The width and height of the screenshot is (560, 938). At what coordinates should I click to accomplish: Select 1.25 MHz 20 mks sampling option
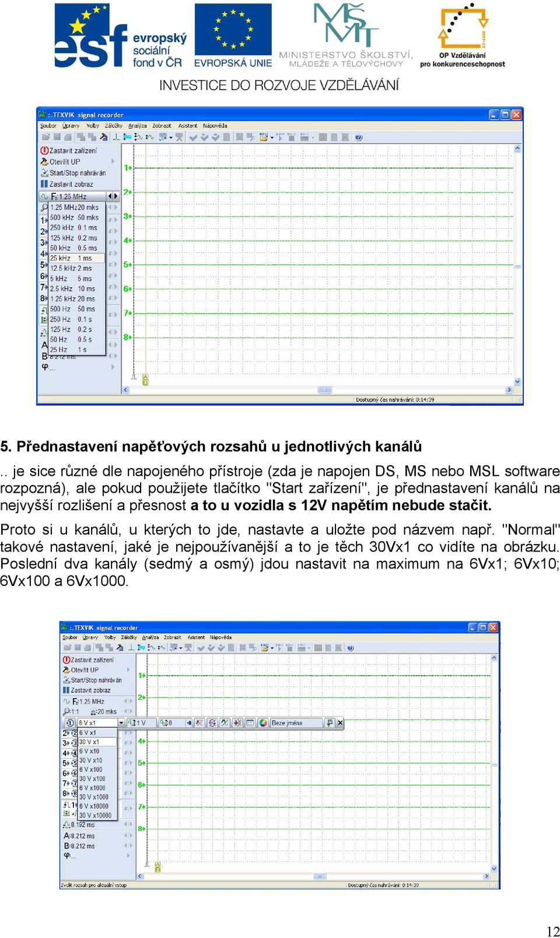76,207
